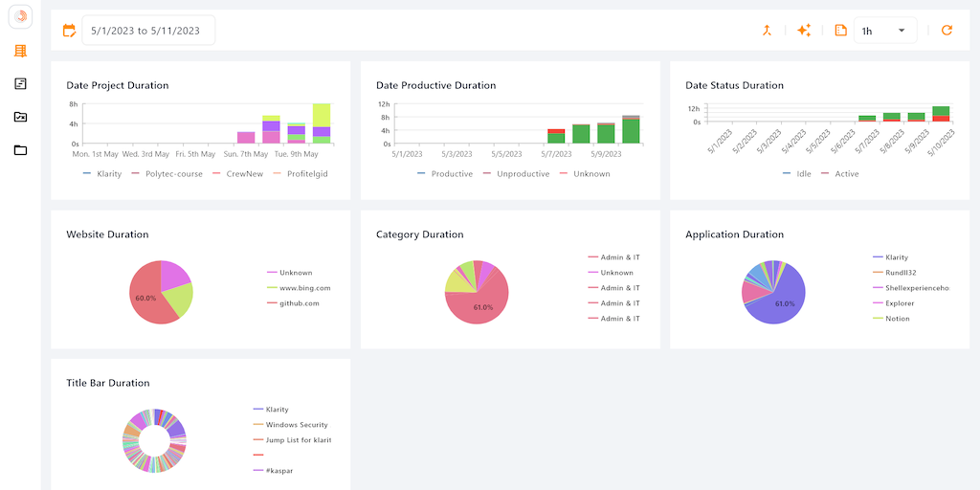Click the refresh icon in the toolbar
Viewport: 980px width, 490px height.
[947, 31]
